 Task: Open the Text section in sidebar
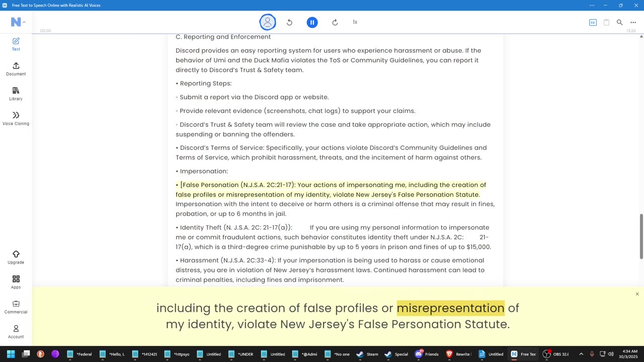[x=16, y=44]
